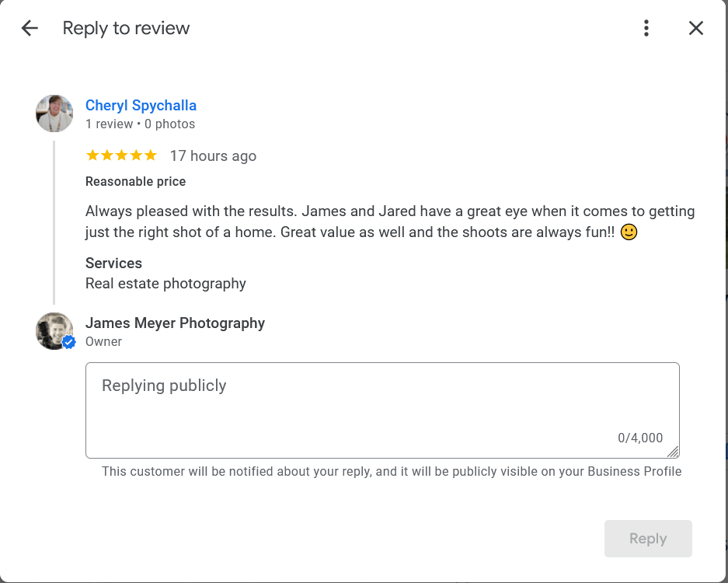Open Cheryl Spychalla's reviewer profile link
The height and width of the screenshot is (583, 728).
(x=141, y=106)
